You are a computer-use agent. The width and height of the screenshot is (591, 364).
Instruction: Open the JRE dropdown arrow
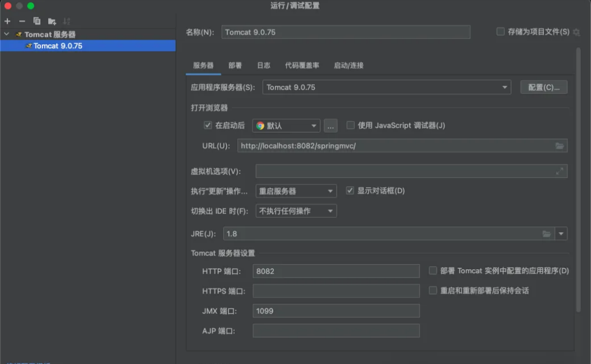pos(561,234)
